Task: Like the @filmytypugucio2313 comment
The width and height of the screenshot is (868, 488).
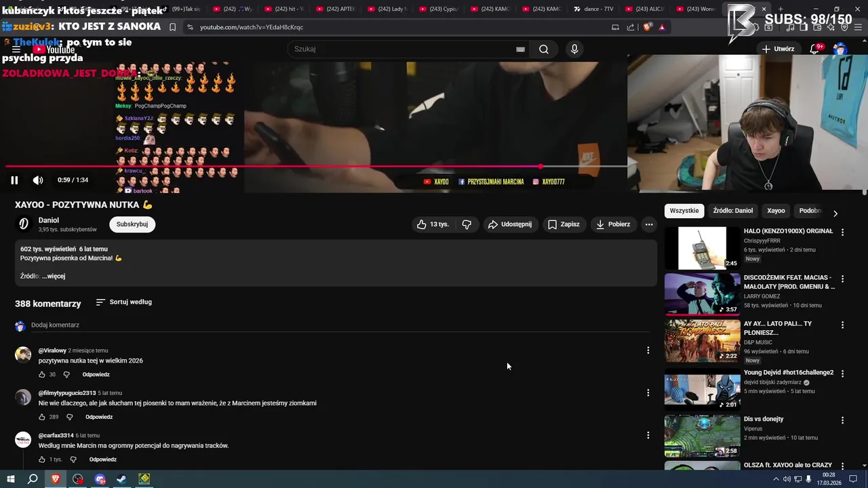Action: (42, 418)
